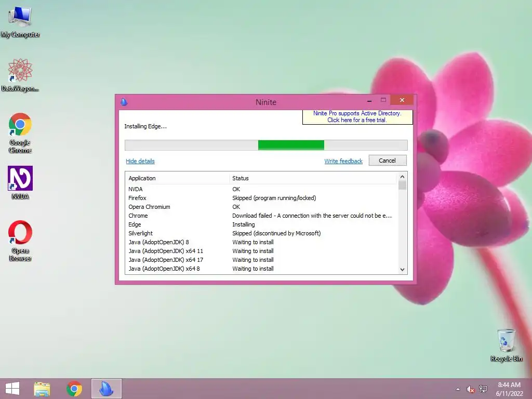532x399 pixels.
Task: Click the Ninite Pro free trial banner
Action: [357, 117]
